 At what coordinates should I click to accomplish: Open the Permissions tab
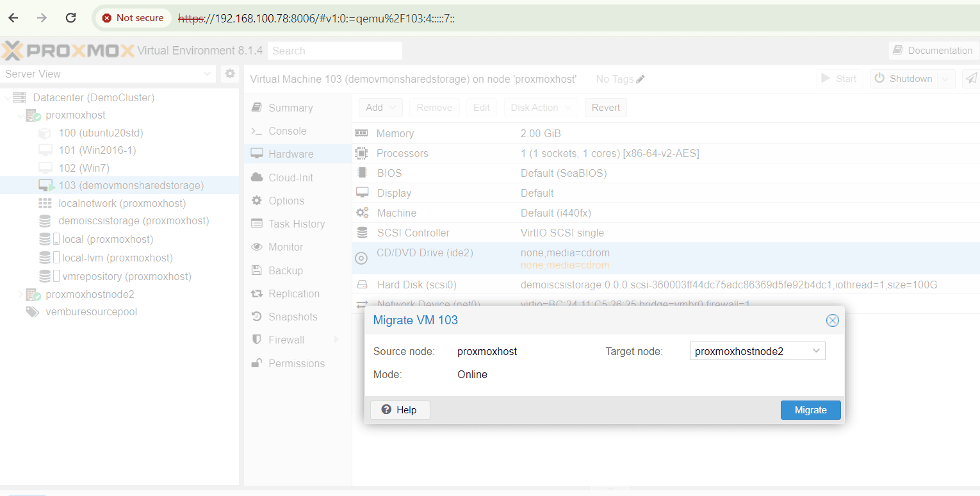coord(298,363)
